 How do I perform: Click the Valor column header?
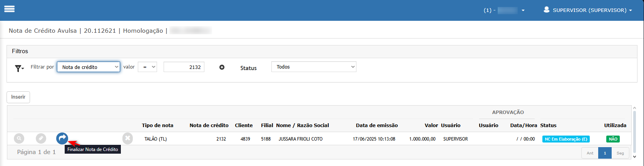click(x=432, y=125)
